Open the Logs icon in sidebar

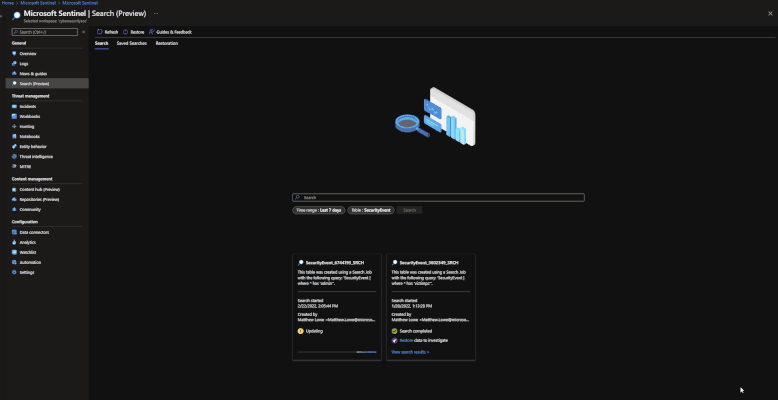click(x=14, y=64)
